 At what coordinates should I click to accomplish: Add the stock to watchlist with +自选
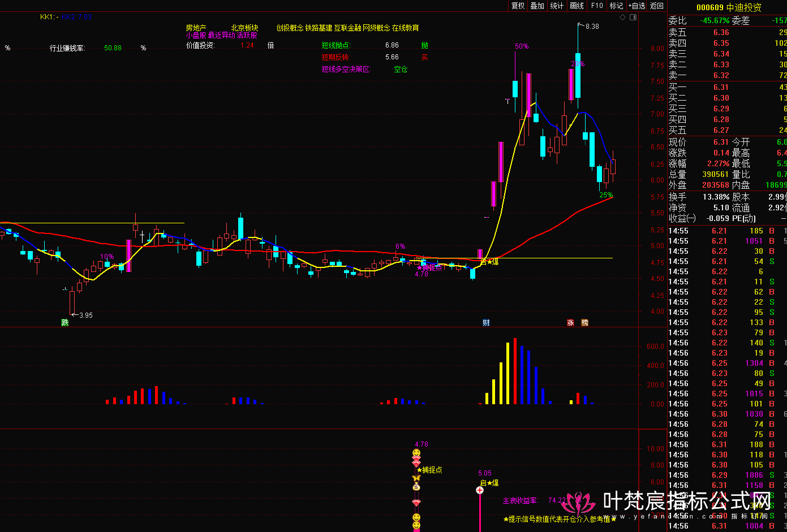637,6
